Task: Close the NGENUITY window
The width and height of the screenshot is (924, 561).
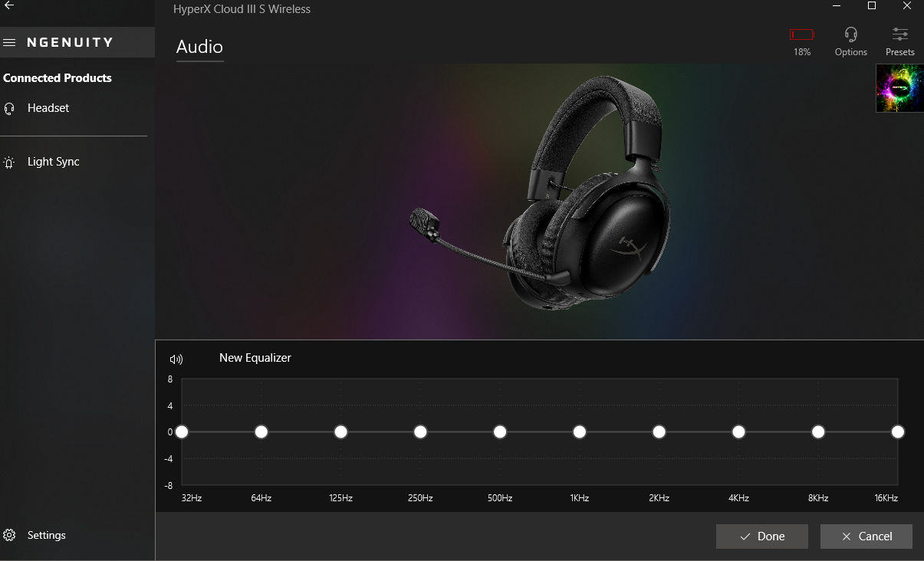Action: pyautogui.click(x=907, y=6)
